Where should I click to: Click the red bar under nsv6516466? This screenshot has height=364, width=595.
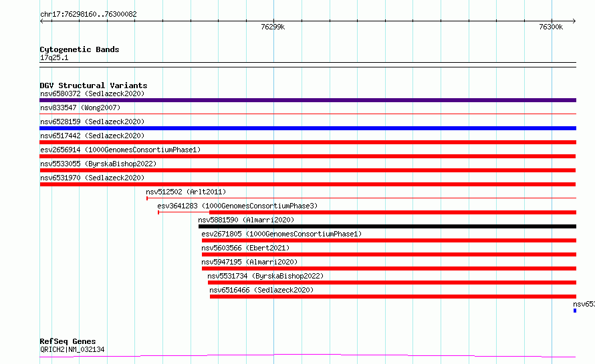393,297
